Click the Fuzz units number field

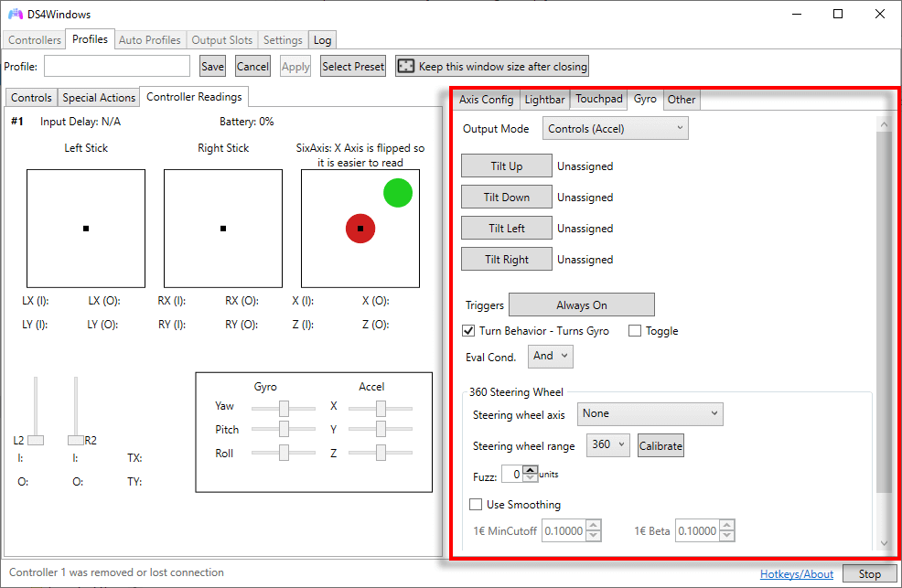pos(512,475)
